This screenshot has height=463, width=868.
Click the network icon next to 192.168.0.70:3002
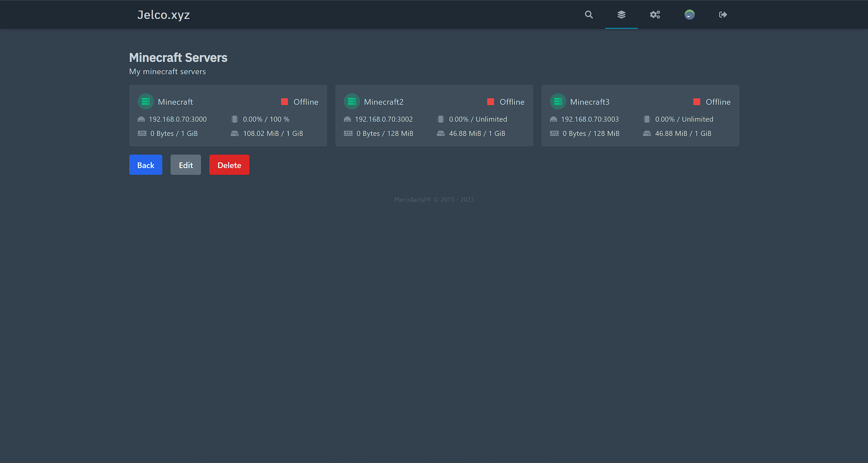click(x=348, y=119)
